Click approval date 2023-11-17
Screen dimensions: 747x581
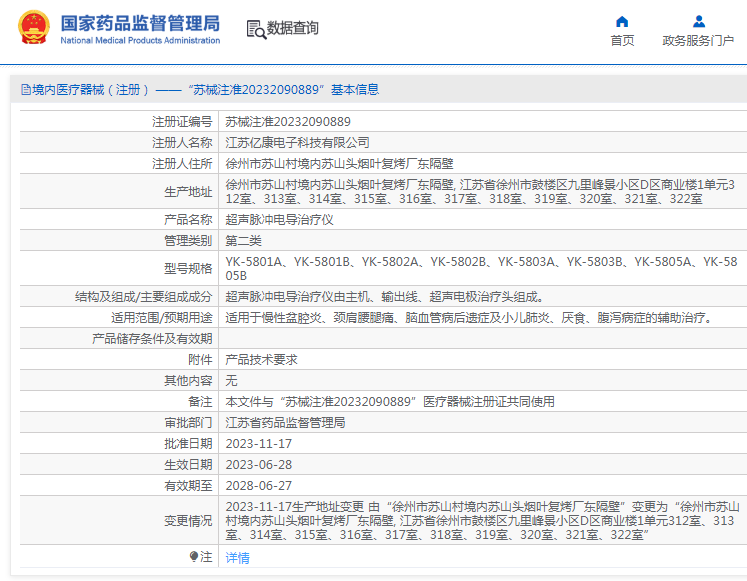tap(258, 443)
